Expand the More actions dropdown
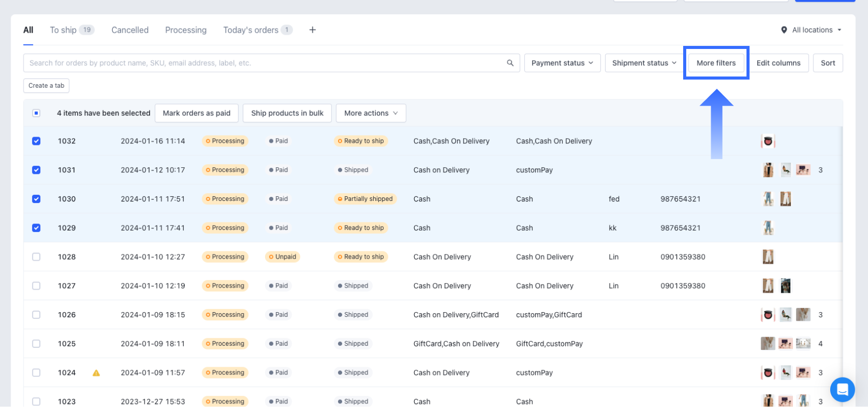Image resolution: width=868 pixels, height=407 pixels. tap(371, 113)
